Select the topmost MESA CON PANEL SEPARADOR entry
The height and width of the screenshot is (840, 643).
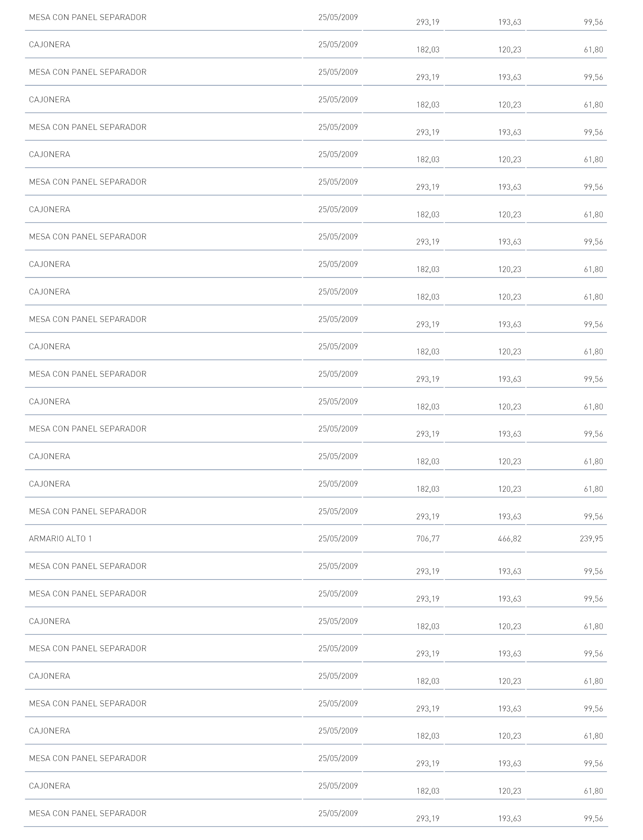(x=88, y=17)
